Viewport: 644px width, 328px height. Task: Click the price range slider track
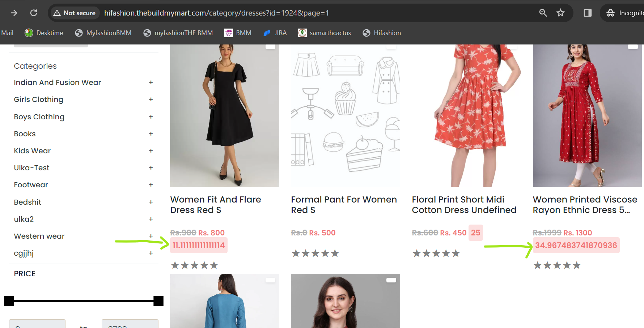[84, 301]
